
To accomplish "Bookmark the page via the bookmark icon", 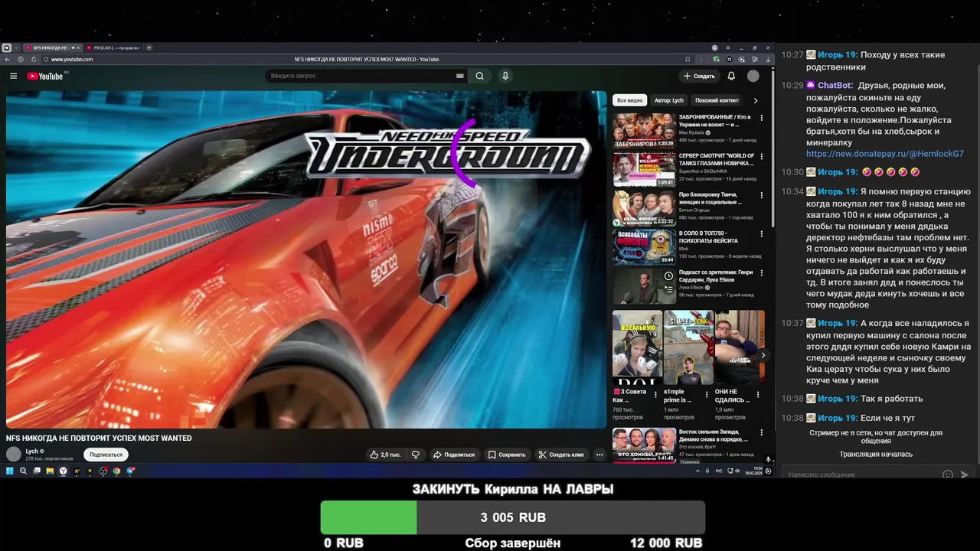I will click(688, 59).
